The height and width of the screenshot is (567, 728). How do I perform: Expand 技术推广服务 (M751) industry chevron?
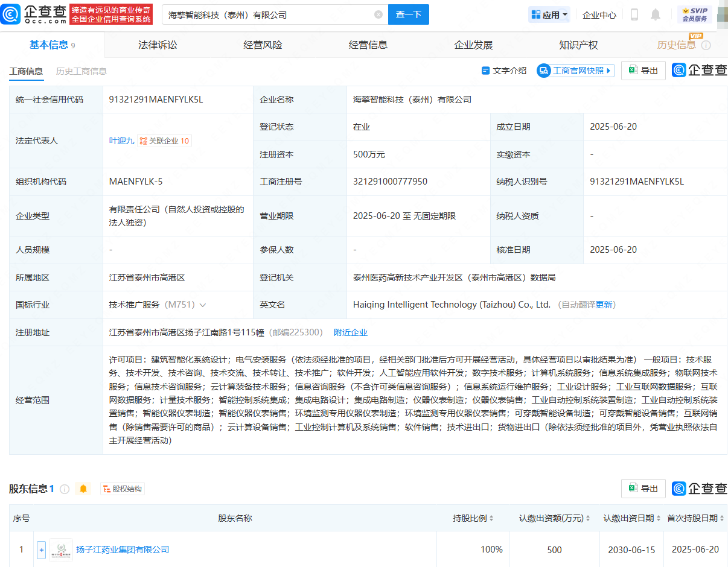203,305
